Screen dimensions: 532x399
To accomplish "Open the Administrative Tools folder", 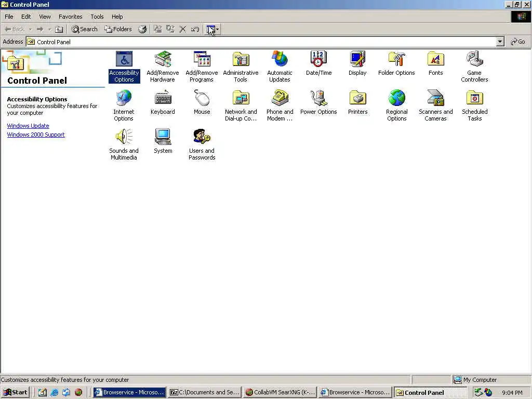I will 241,67.
